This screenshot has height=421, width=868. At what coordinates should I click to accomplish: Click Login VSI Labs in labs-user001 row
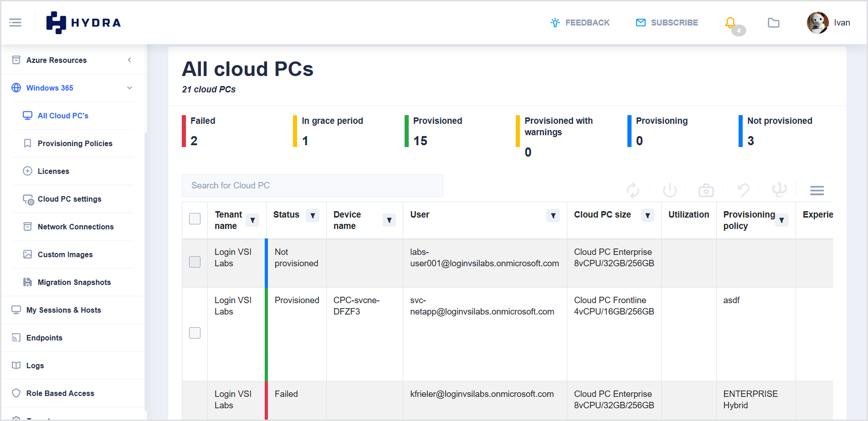click(233, 258)
